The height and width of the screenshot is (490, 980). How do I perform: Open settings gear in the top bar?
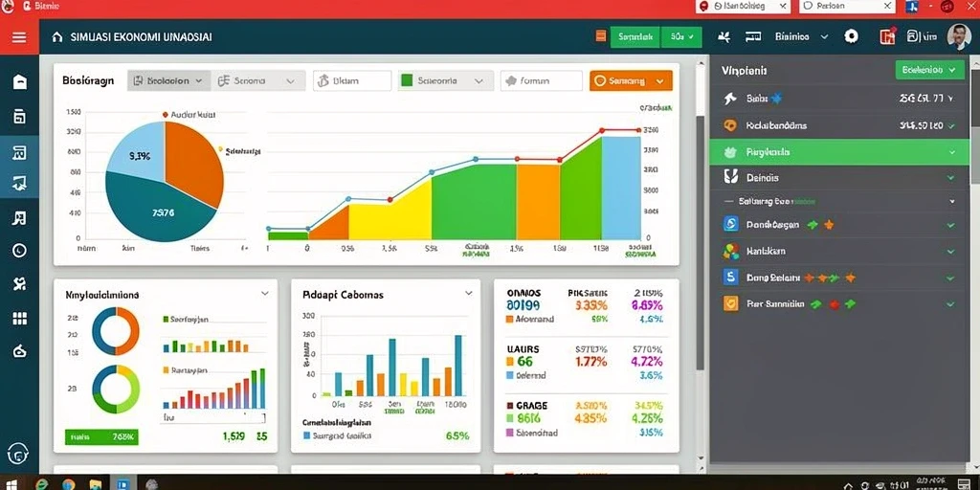click(x=851, y=36)
